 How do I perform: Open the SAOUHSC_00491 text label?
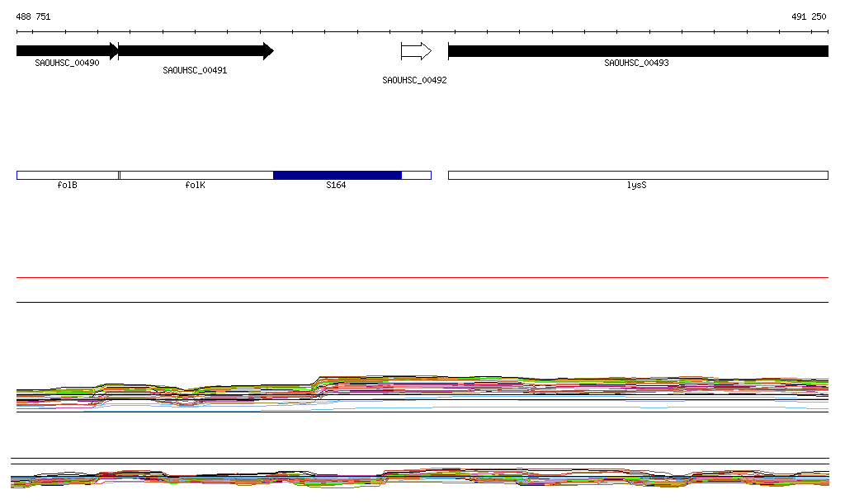click(195, 70)
